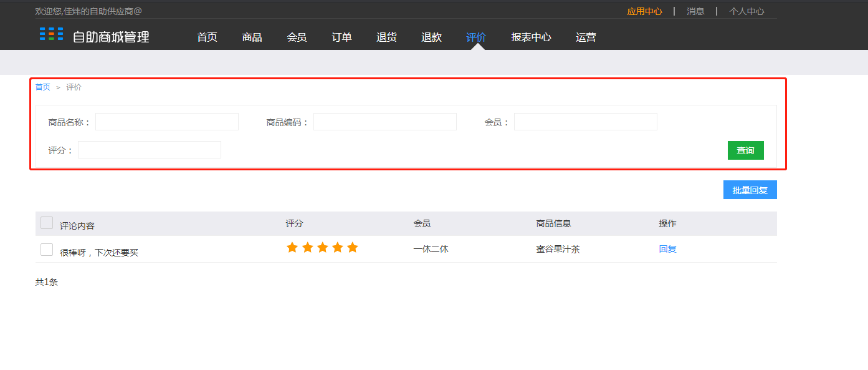The height and width of the screenshot is (370, 868).
Task: Focus the 商品名称 input field
Action: [167, 122]
